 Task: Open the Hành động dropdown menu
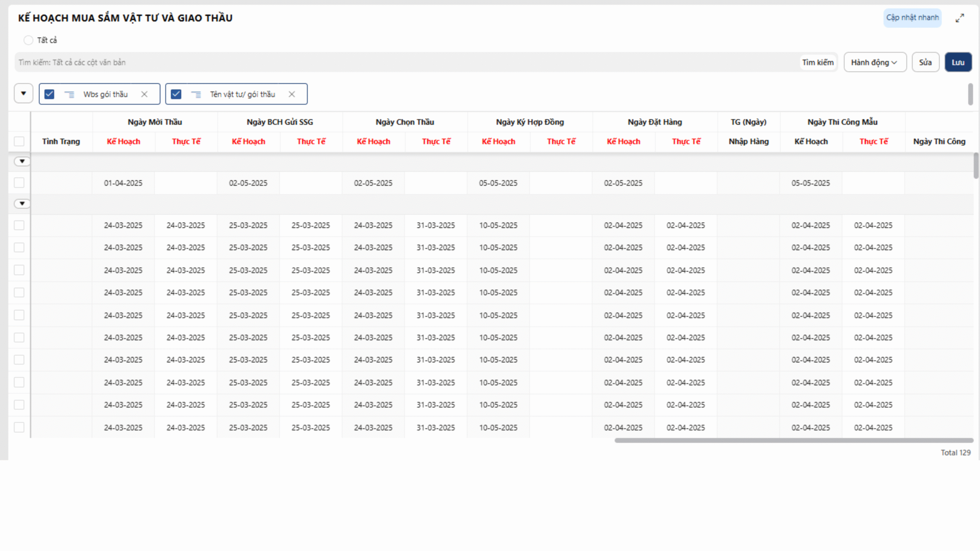(875, 62)
